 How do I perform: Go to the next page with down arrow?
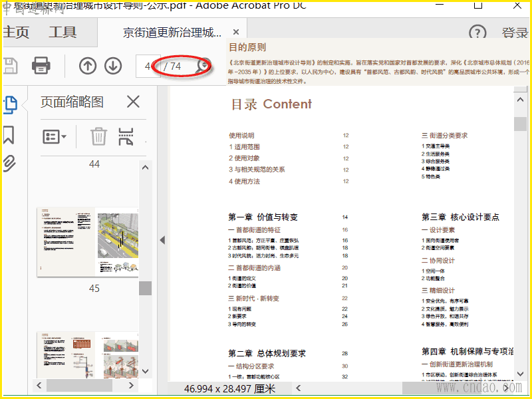113,66
